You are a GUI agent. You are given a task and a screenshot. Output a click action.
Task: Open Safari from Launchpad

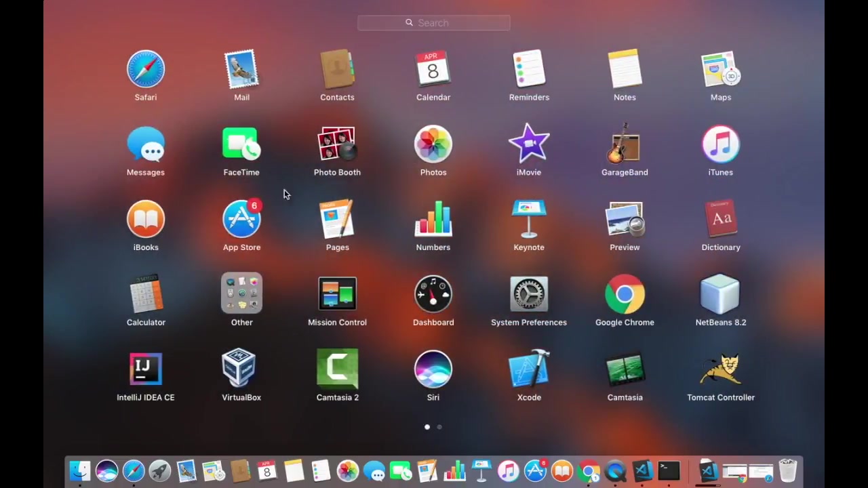pos(146,68)
